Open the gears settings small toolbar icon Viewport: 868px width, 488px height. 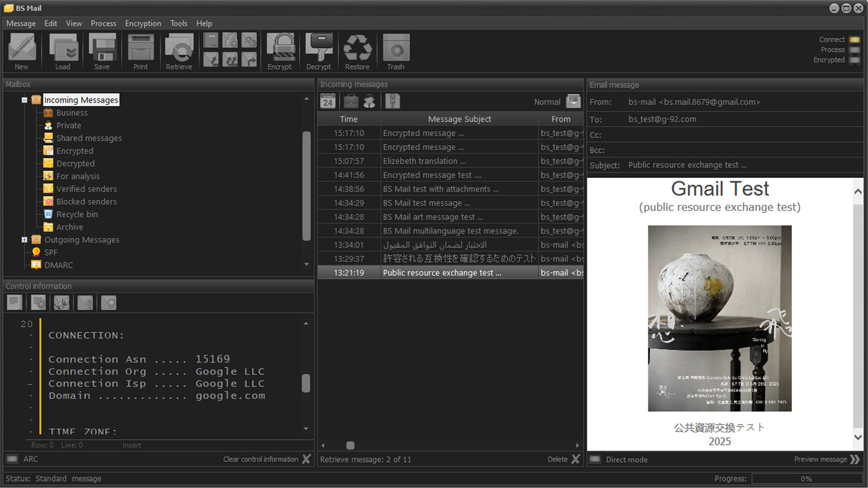(x=249, y=40)
